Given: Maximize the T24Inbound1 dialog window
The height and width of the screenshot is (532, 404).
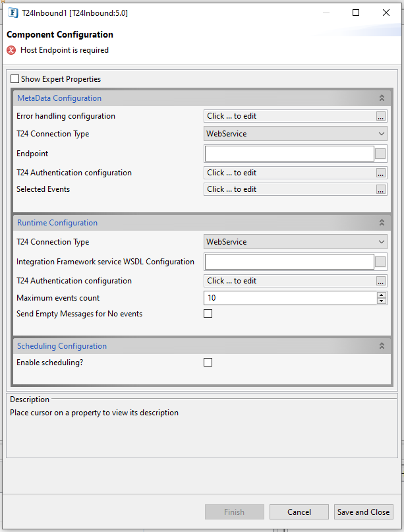Looking at the screenshot, I should [356, 13].
